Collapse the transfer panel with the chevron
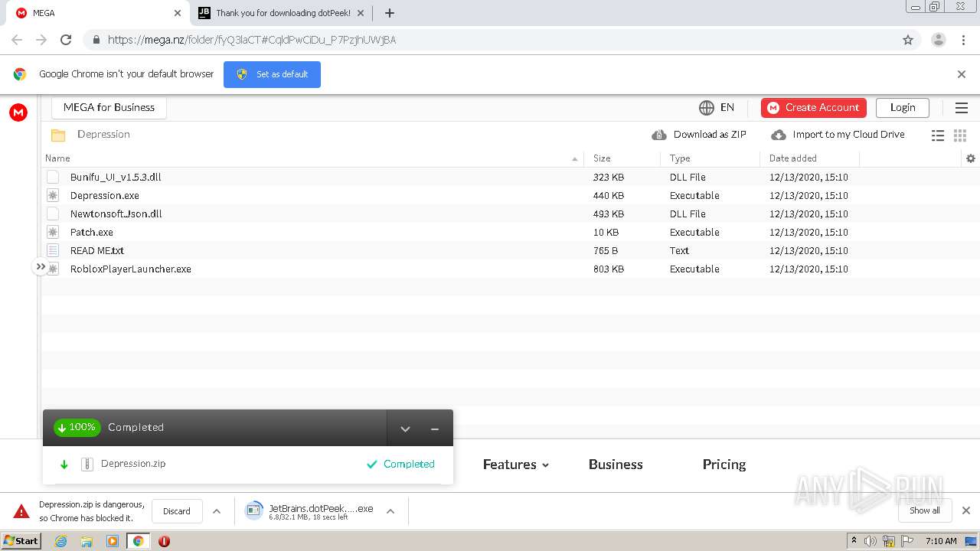The width and height of the screenshot is (980, 551). point(406,429)
